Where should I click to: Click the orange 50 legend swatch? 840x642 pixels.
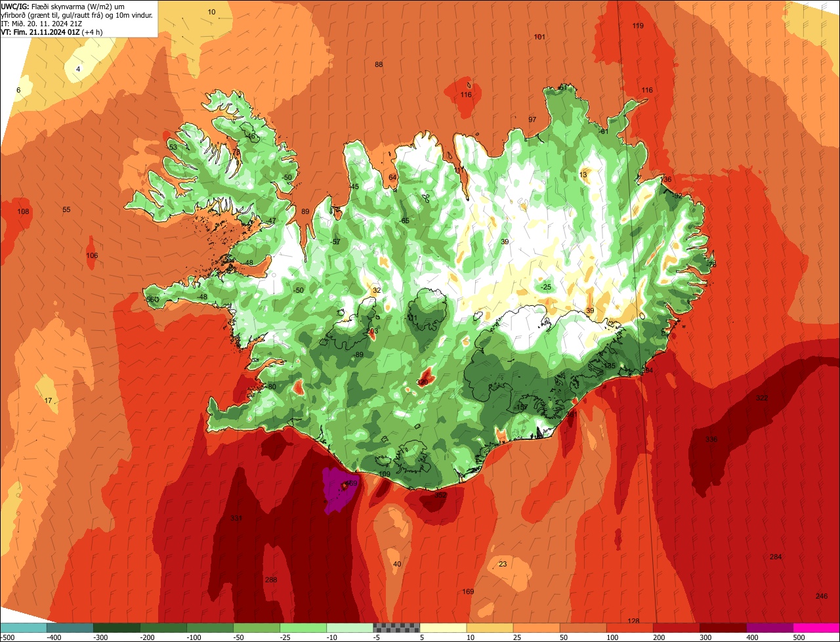point(582,628)
